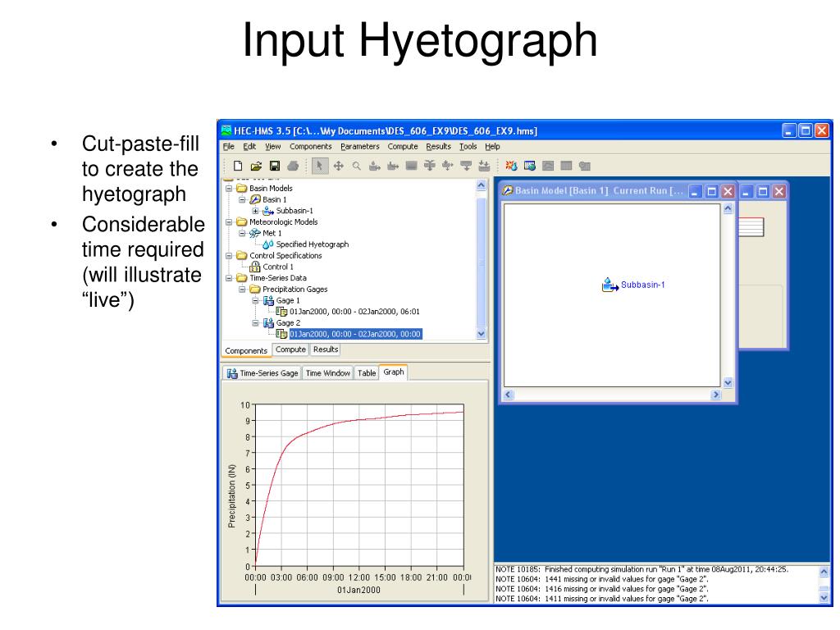Viewport: 840px width, 630px height.
Task: Select Gage 1 time window 02Jan2000, 06:01
Action: pos(354,312)
